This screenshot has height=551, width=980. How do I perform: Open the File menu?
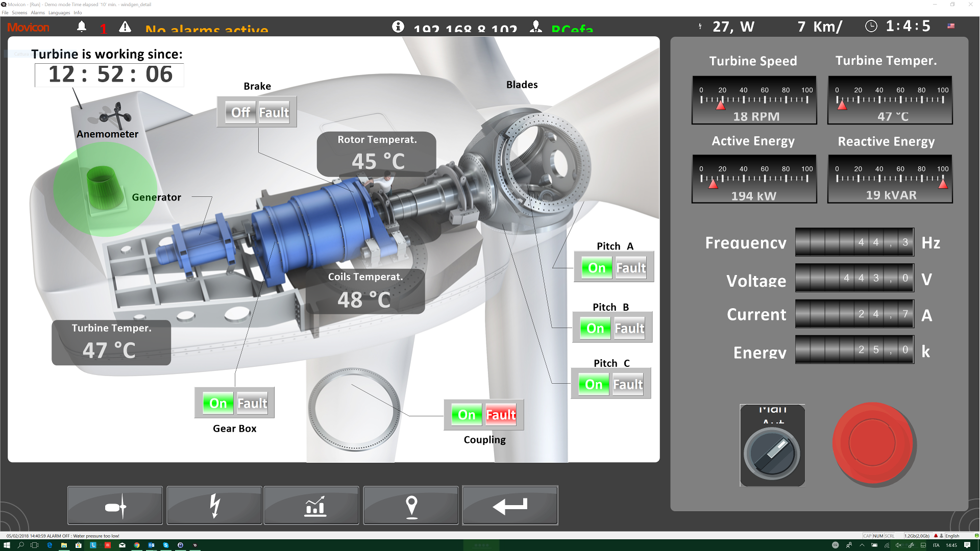click(5, 13)
